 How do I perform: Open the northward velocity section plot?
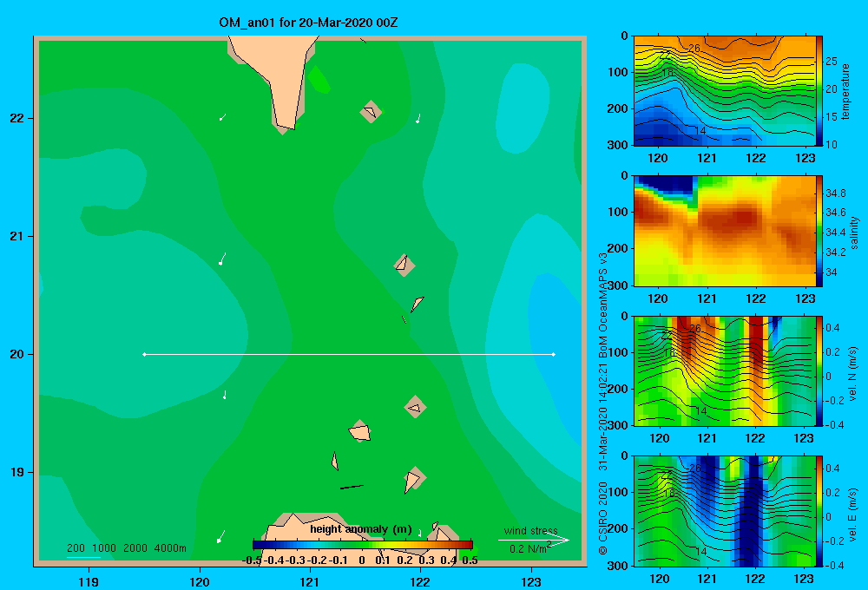[x=725, y=371]
